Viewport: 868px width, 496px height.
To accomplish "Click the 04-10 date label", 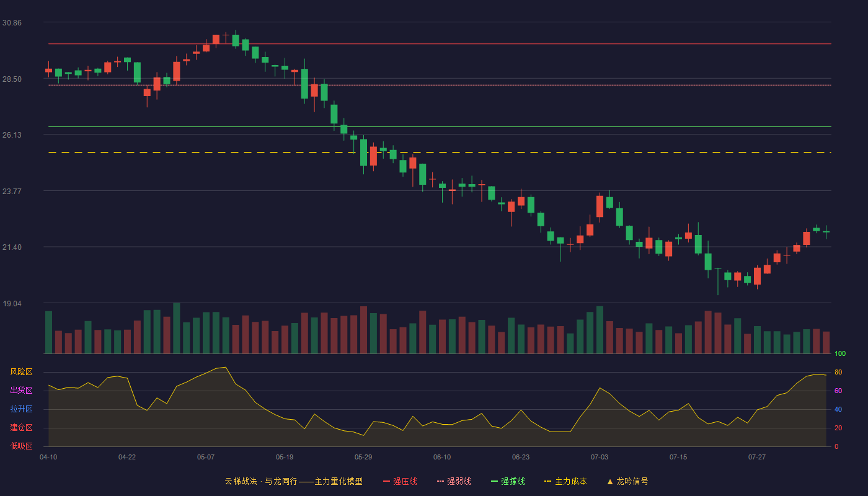I will [x=48, y=457].
